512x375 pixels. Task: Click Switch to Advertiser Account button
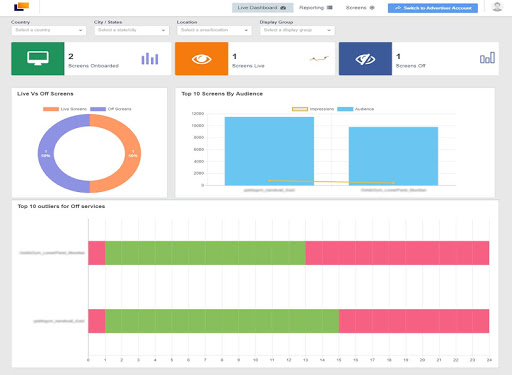(433, 8)
